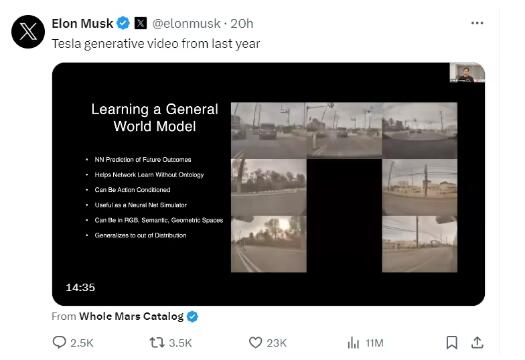
Task: Click the 20h timestamp
Action: click(241, 23)
